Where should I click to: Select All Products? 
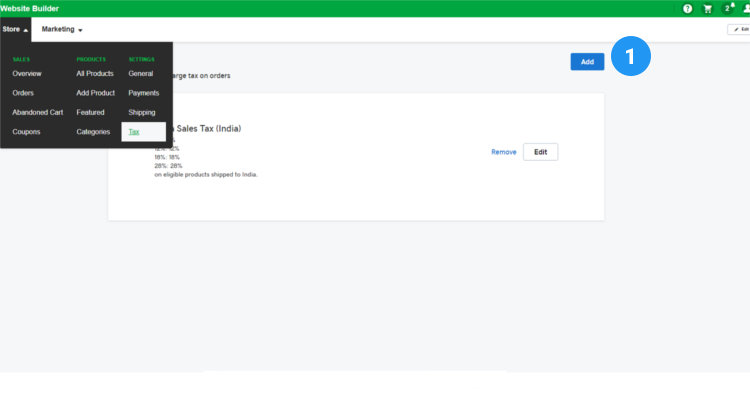(x=95, y=74)
